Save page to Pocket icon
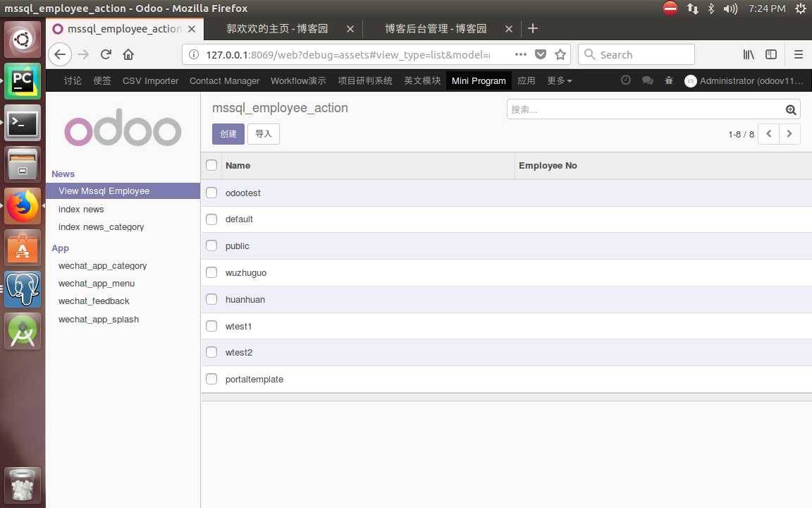Viewport: 812px width, 508px height. click(541, 54)
